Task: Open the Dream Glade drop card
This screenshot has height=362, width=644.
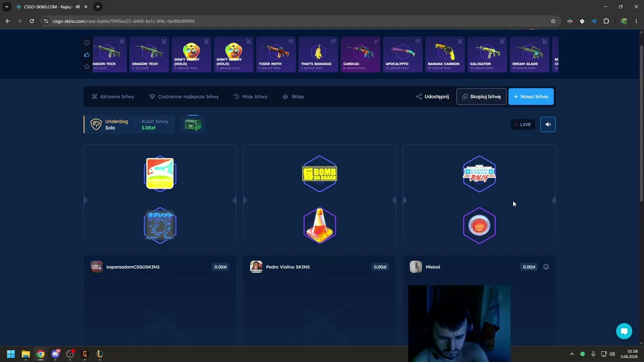Action: [530, 54]
